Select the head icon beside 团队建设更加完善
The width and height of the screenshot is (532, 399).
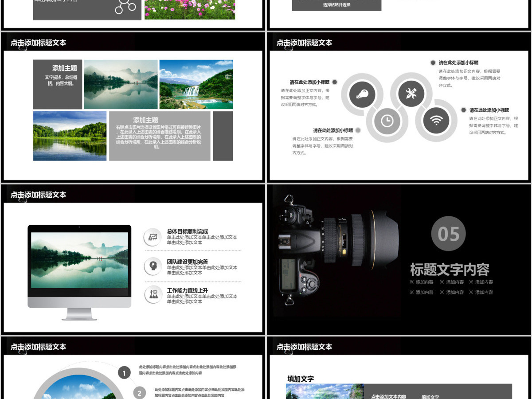(153, 266)
